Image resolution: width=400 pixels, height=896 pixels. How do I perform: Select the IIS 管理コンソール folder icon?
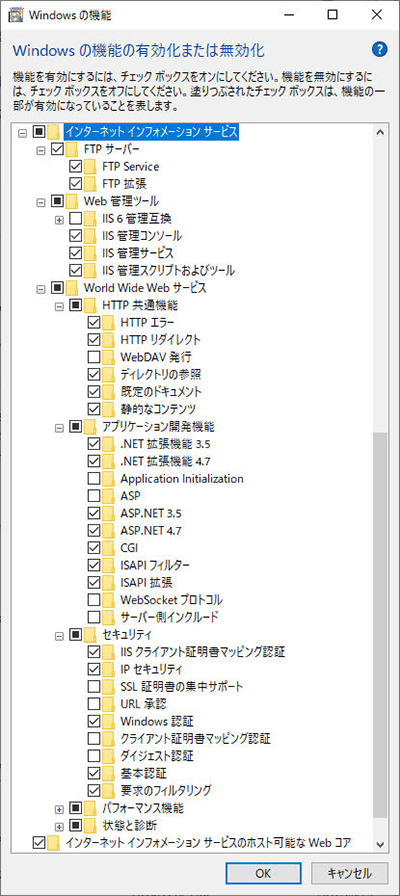coord(90,235)
